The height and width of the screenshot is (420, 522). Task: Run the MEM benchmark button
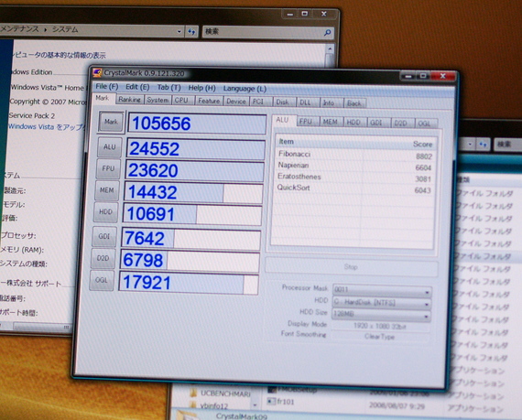(106, 190)
